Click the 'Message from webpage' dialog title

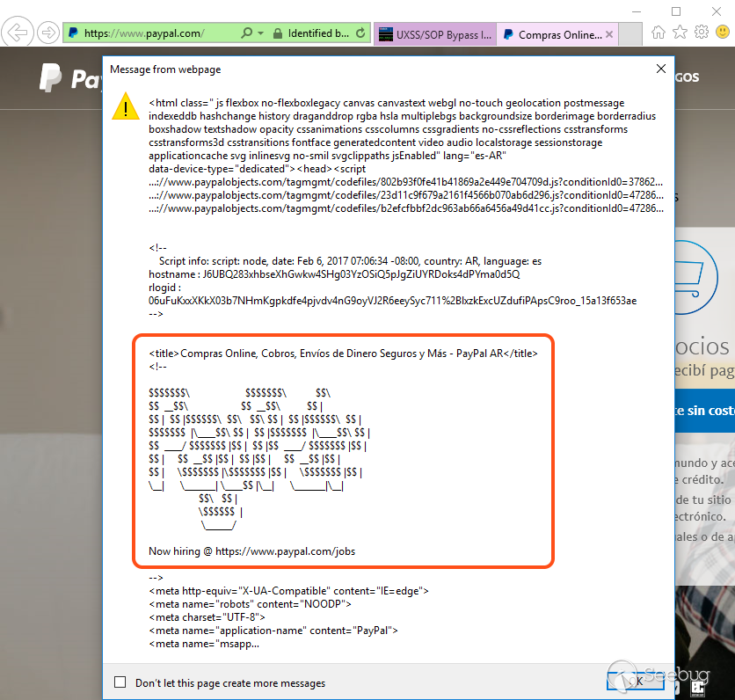tap(165, 69)
